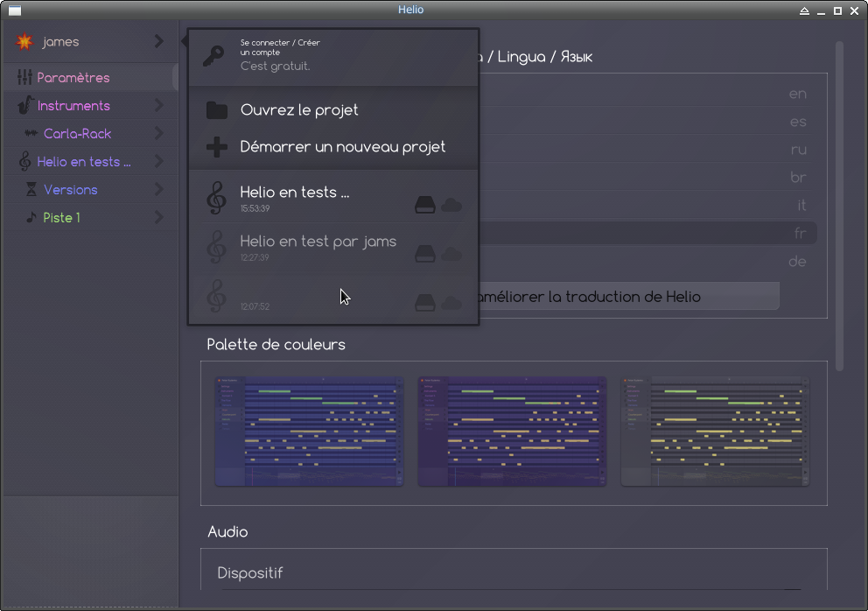The image size is (868, 611).
Task: Select Versions in the sidebar
Action: click(91, 189)
